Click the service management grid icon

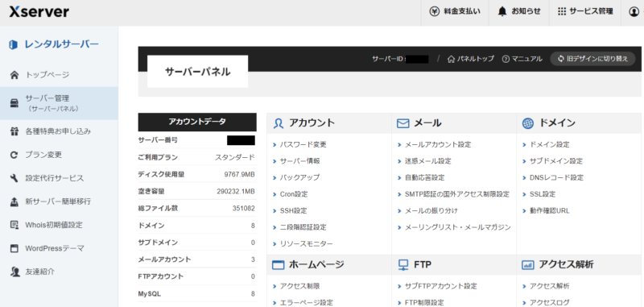click(562, 11)
